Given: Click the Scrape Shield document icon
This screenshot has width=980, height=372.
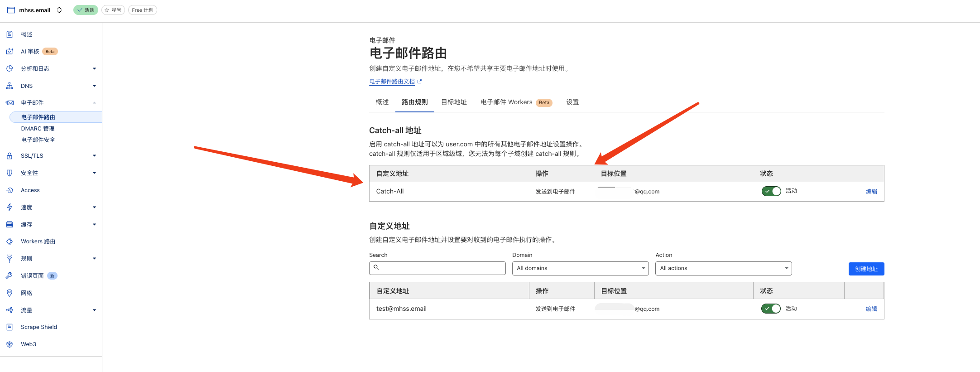Looking at the screenshot, I should coord(10,327).
